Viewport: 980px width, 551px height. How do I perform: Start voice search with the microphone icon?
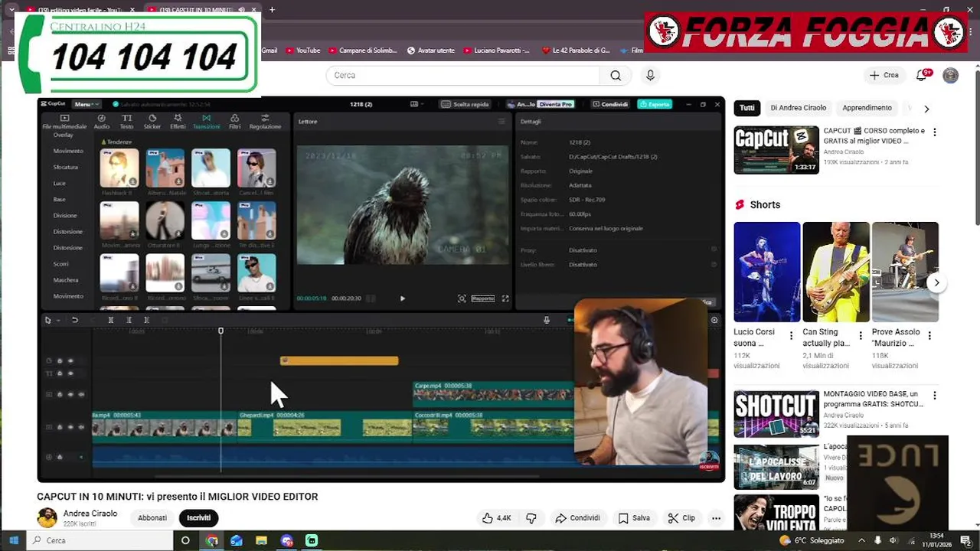click(650, 75)
